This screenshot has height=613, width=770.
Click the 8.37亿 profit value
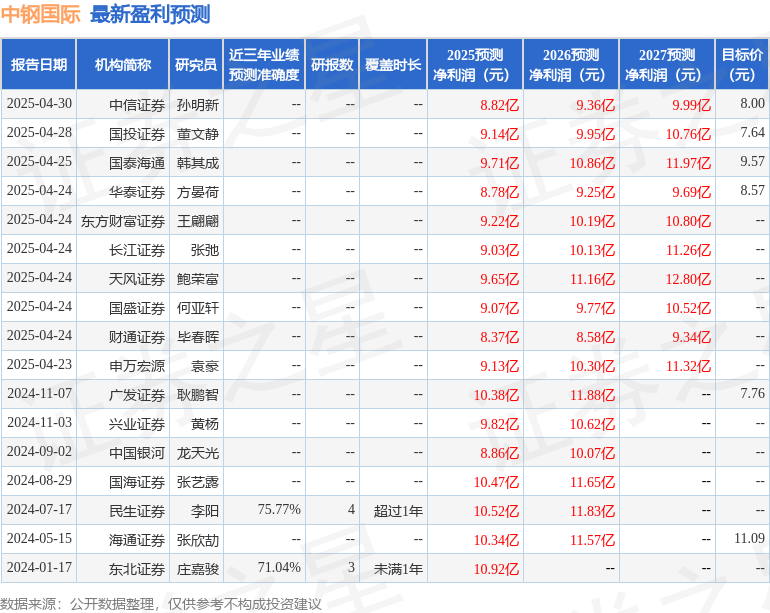coord(499,337)
